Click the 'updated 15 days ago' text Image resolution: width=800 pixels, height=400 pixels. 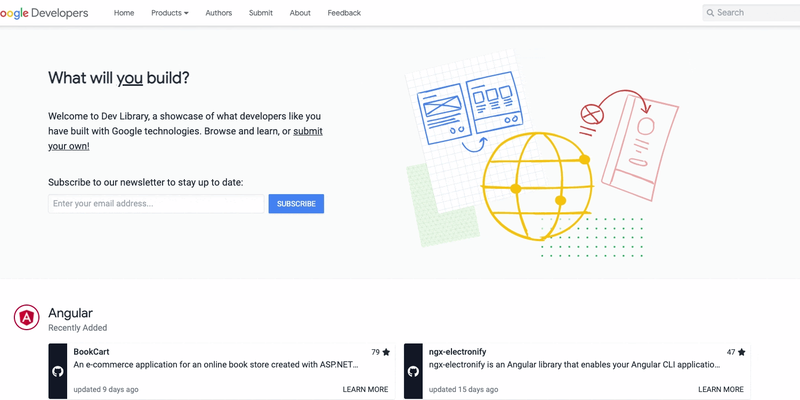[x=463, y=389]
